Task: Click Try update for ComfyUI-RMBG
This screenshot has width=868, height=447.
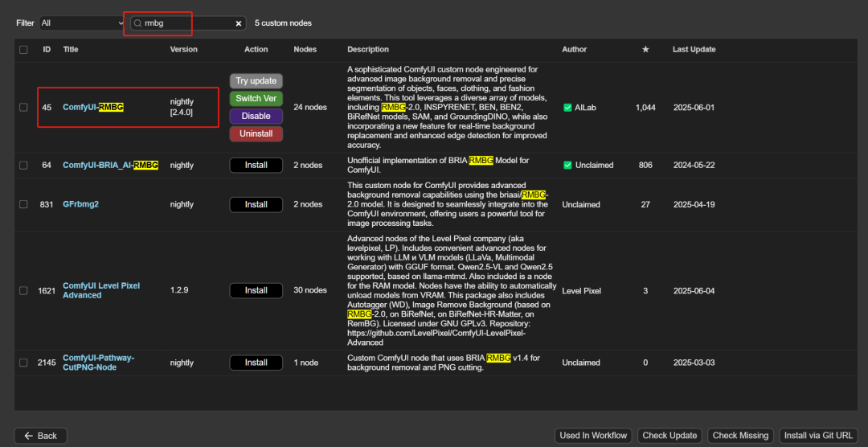Action: pyautogui.click(x=256, y=81)
